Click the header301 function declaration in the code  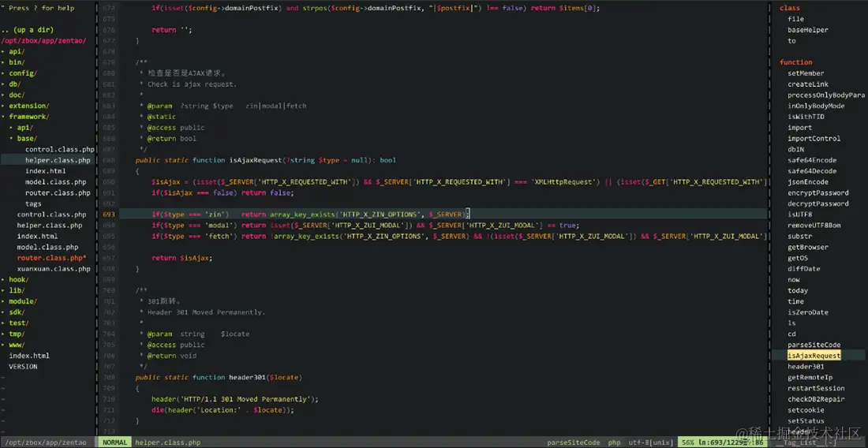coord(218,378)
